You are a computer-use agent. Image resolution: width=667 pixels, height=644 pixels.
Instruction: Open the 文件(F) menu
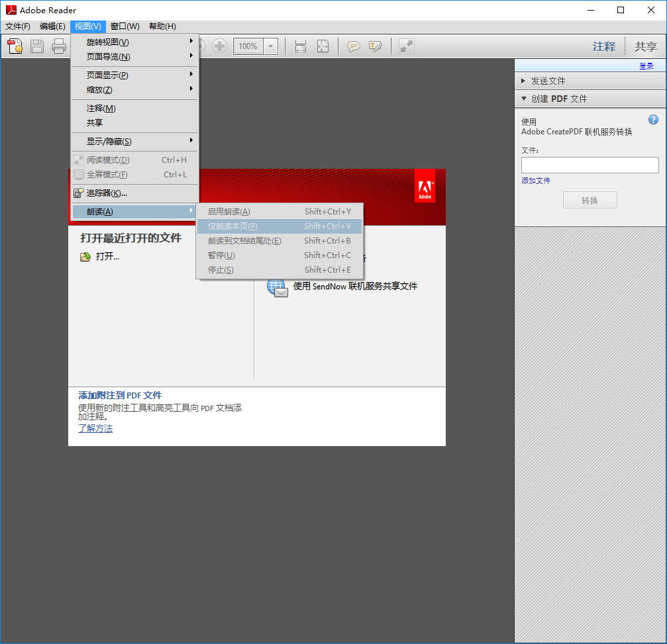(17, 26)
